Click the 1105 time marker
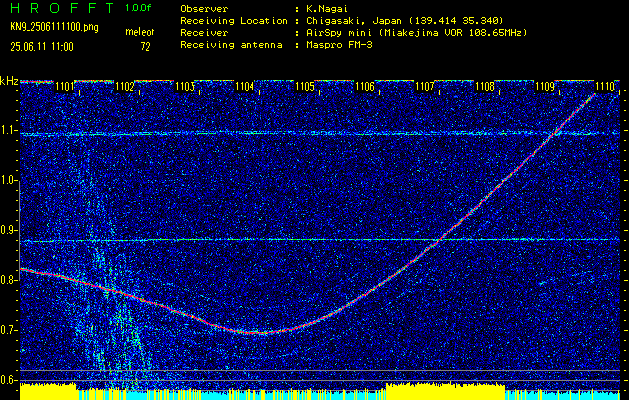 (x=305, y=87)
